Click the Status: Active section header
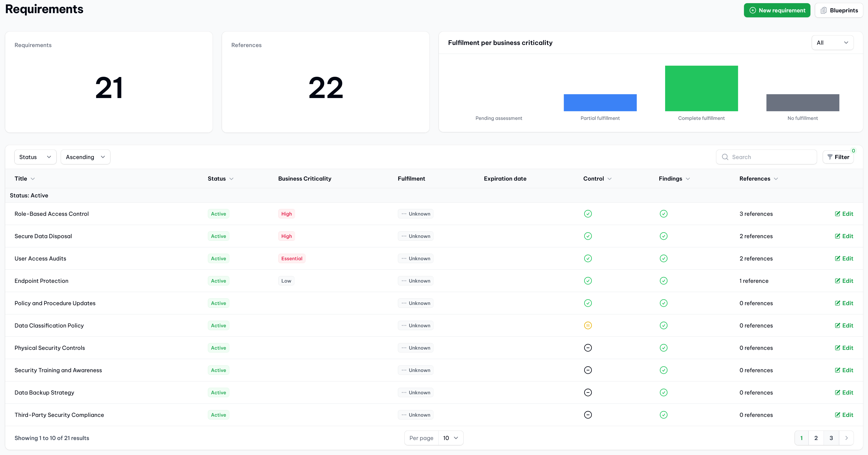 [x=29, y=195]
